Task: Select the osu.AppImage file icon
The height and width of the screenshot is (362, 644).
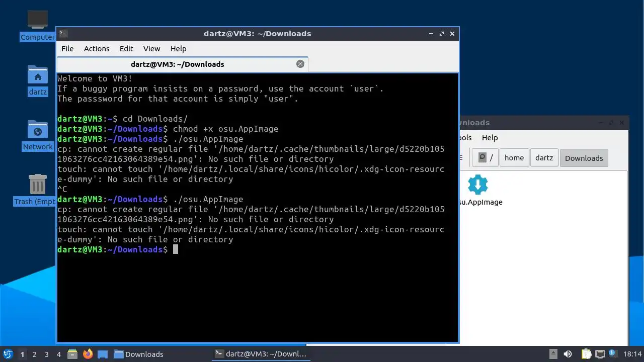Action: coord(477,185)
